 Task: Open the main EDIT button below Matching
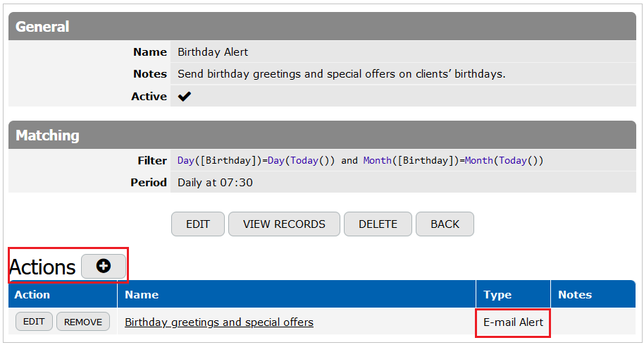tap(198, 224)
